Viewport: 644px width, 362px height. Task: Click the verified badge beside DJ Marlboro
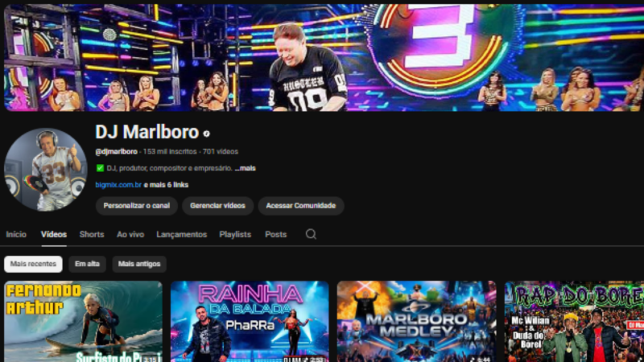pyautogui.click(x=207, y=134)
